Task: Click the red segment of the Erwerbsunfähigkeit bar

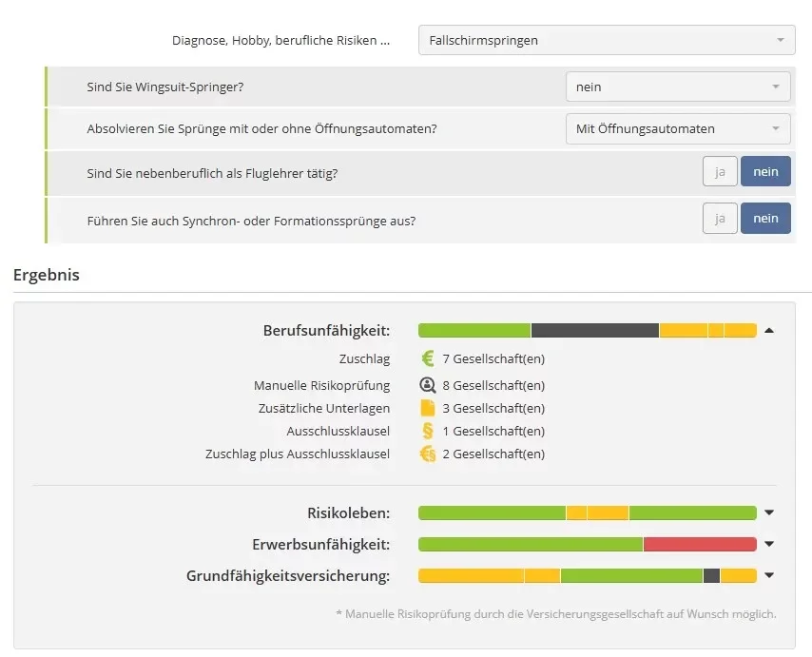Action: (x=701, y=544)
